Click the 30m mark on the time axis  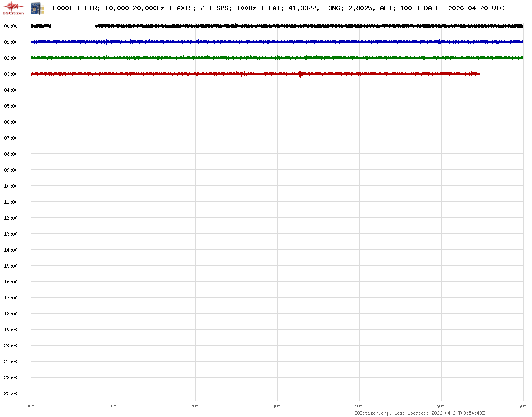click(276, 406)
